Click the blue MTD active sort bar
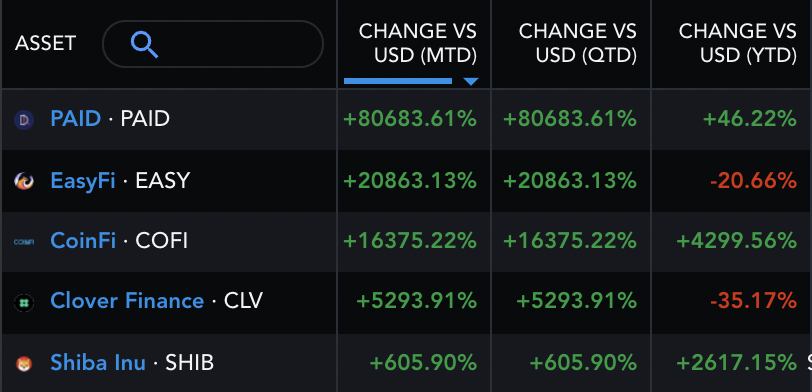Image resolution: width=812 pixels, height=392 pixels. [398, 81]
